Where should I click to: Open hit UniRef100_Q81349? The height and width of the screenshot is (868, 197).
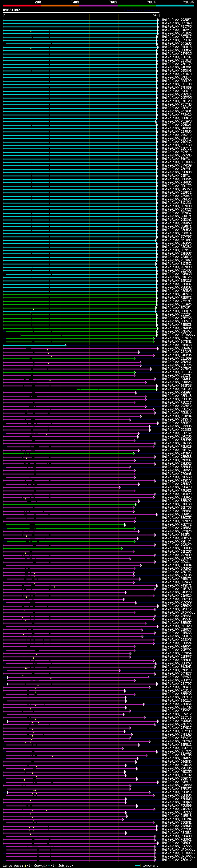pyautogui.click(x=177, y=23)
